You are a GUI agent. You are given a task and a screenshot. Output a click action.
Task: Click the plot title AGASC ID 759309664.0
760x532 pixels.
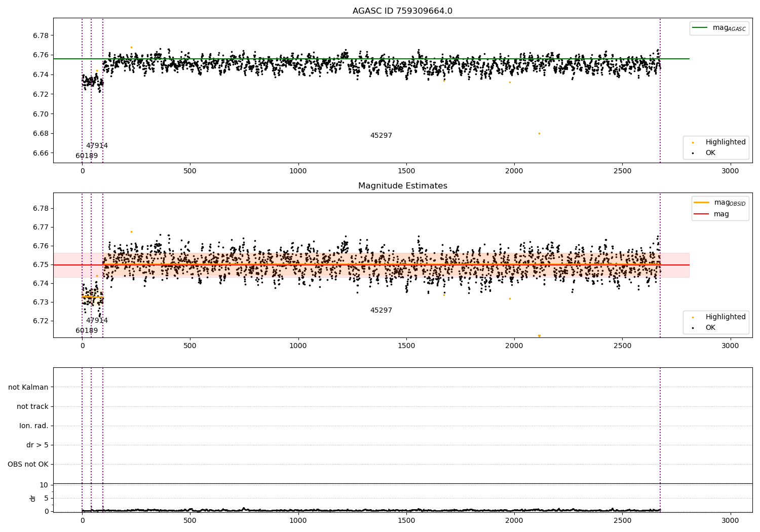coord(402,11)
